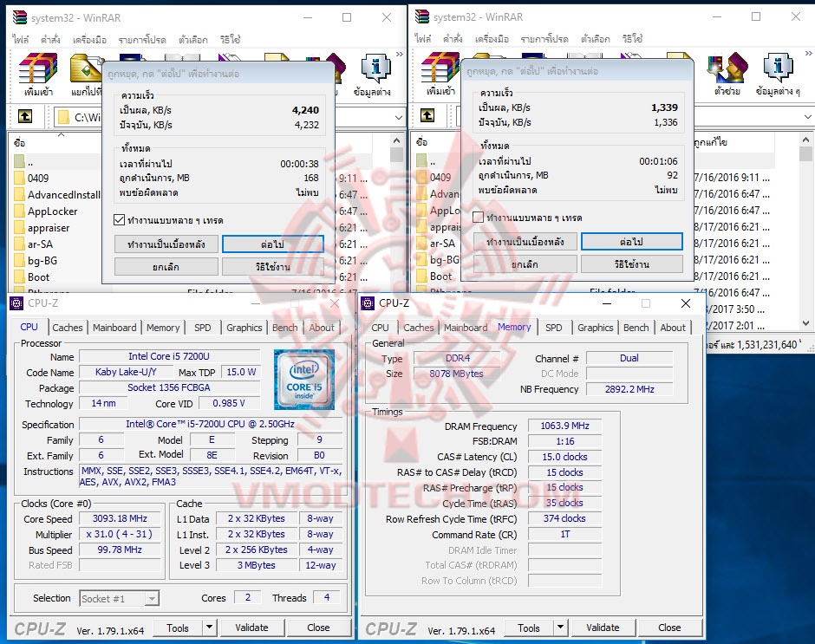Select the Boot folder in left WinRAR
This screenshot has height=644, width=815.
click(32, 277)
